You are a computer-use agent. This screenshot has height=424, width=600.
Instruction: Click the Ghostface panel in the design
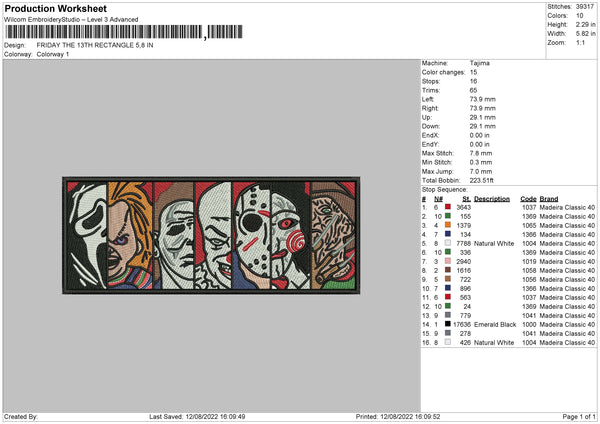(84, 237)
